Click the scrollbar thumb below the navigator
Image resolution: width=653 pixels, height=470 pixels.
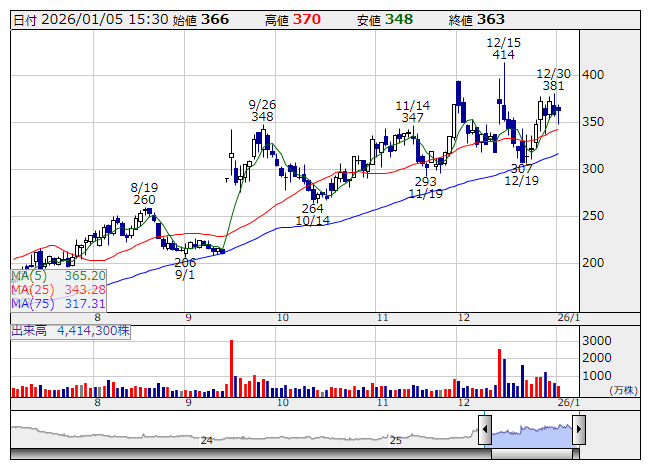pyautogui.click(x=531, y=456)
